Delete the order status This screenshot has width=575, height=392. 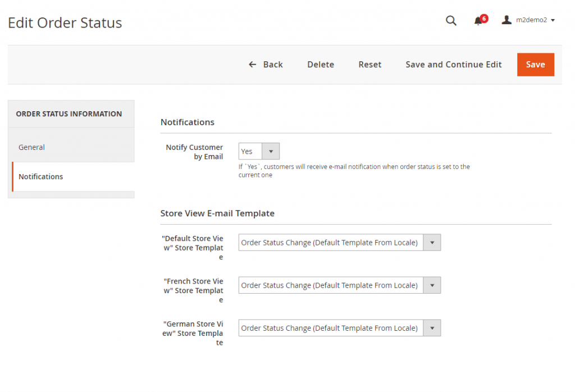320,64
